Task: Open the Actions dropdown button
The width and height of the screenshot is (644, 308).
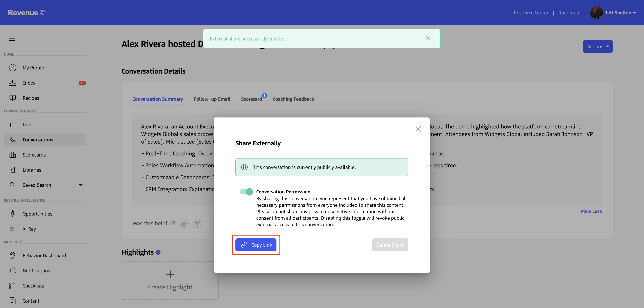Action: (598, 46)
